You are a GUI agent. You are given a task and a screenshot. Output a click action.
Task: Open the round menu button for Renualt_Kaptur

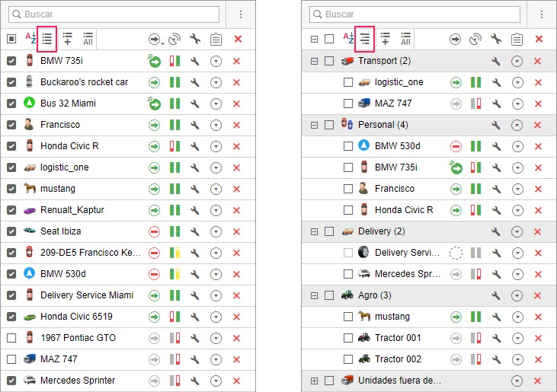(216, 210)
